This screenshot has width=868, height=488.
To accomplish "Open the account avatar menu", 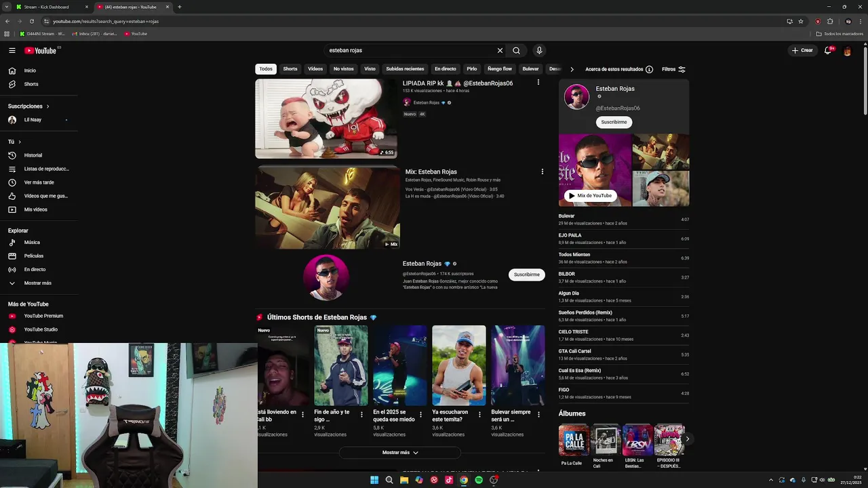I will 847,50.
